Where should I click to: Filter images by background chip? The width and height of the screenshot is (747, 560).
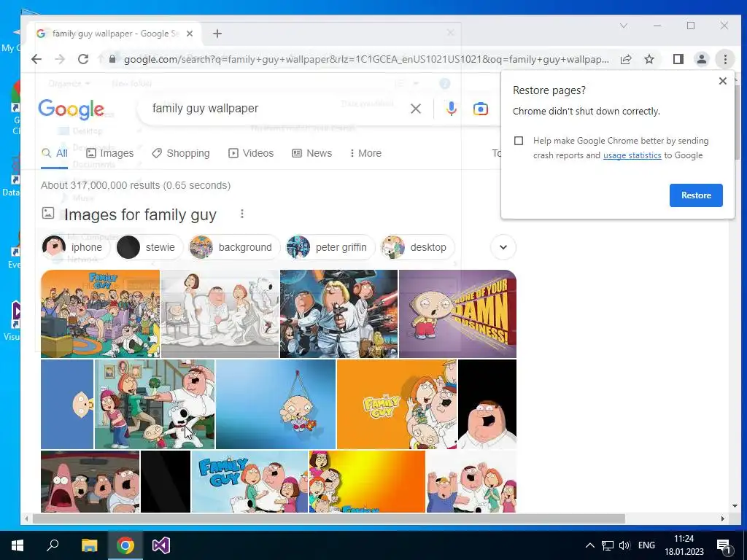(x=234, y=247)
